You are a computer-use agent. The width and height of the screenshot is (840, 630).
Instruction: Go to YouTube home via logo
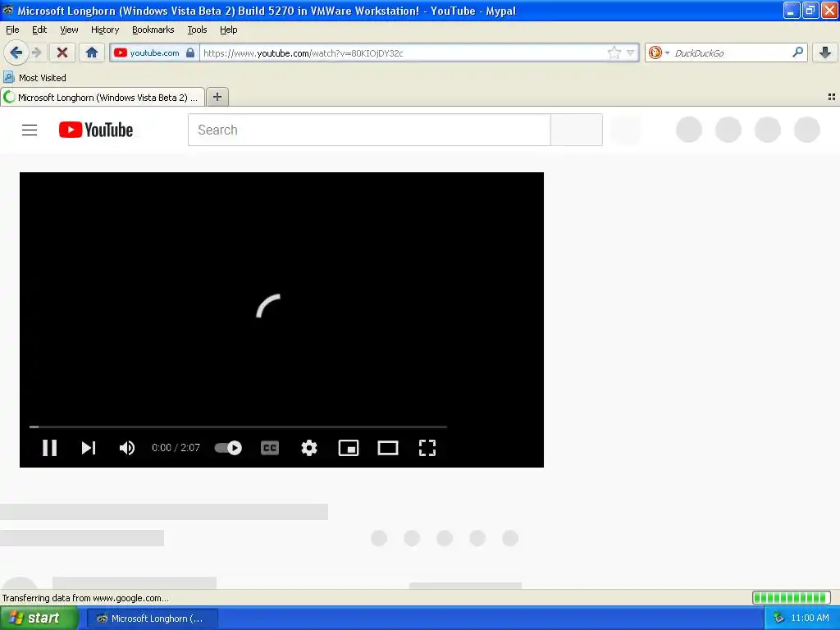[96, 130]
